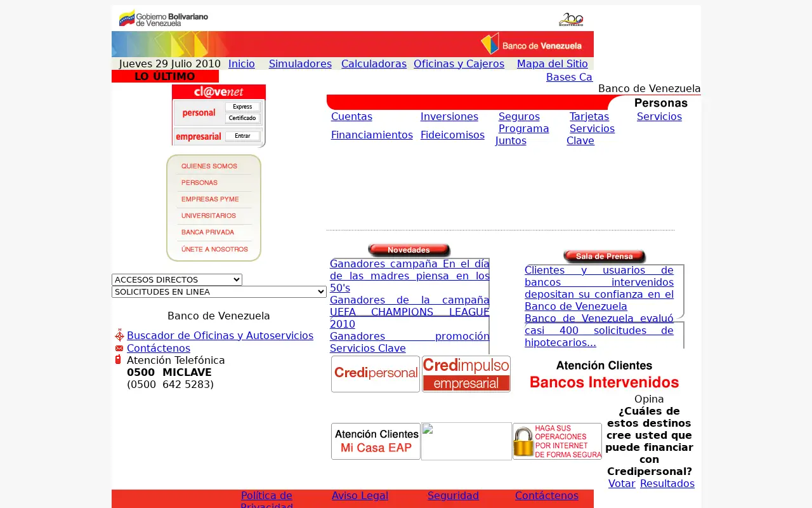
Task: Open Atención Clientes Bancos Intervenidos banner
Action: [x=604, y=375]
